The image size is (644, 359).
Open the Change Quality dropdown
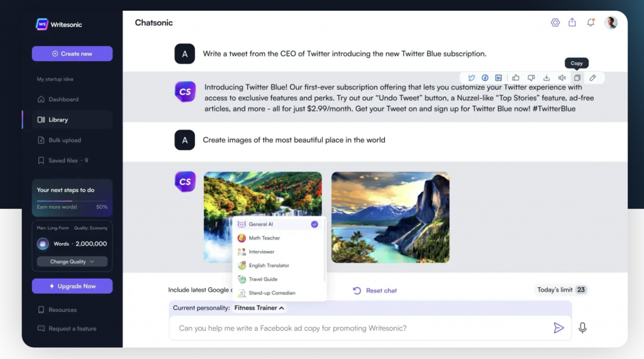[72, 262]
